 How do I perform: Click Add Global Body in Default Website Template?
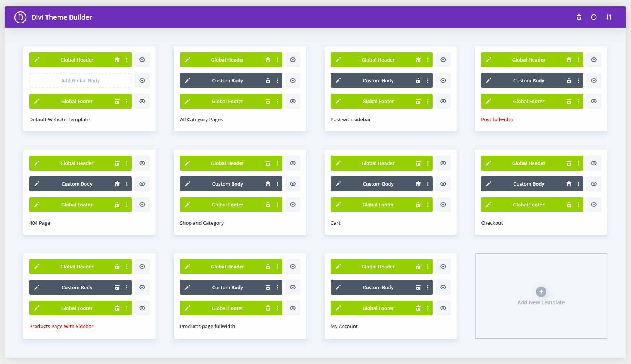pos(80,80)
